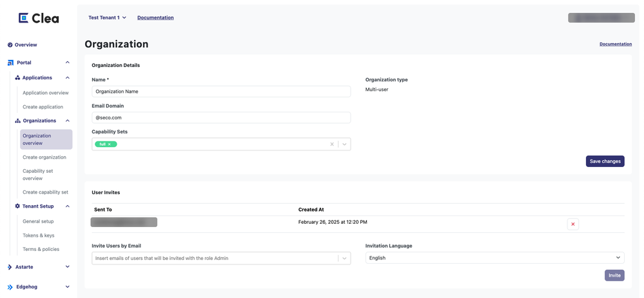
Task: Open the top bar Documentation link
Action: 155,18
